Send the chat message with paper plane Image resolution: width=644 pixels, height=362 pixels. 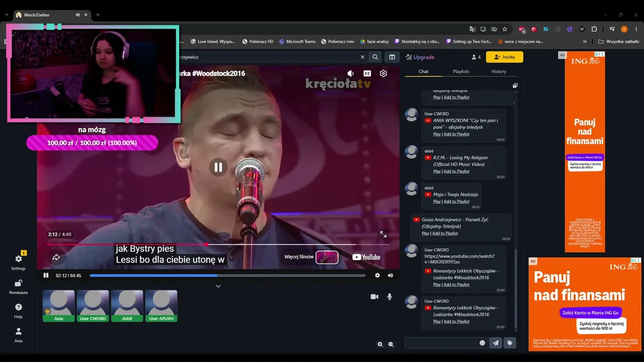pyautogui.click(x=496, y=343)
